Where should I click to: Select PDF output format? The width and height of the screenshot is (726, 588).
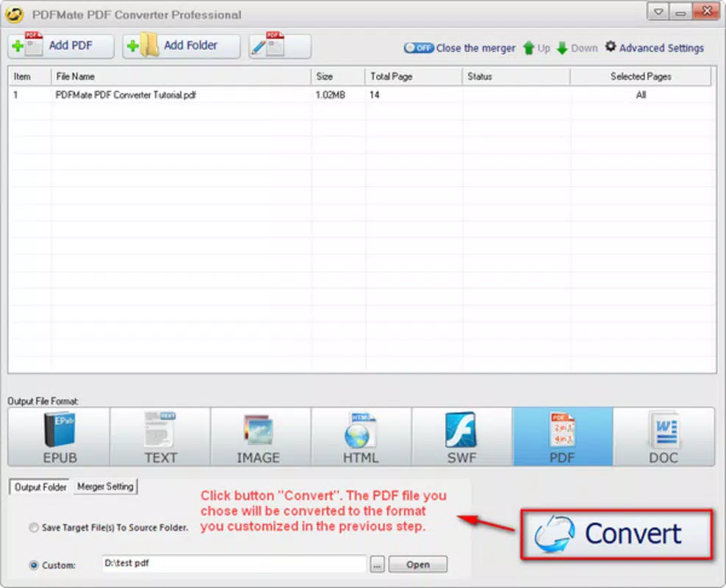point(563,437)
